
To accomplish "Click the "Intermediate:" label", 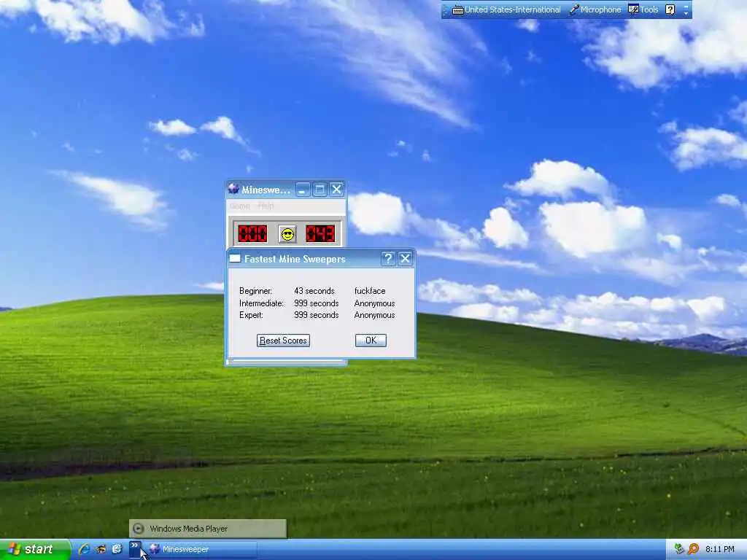I will [262, 303].
